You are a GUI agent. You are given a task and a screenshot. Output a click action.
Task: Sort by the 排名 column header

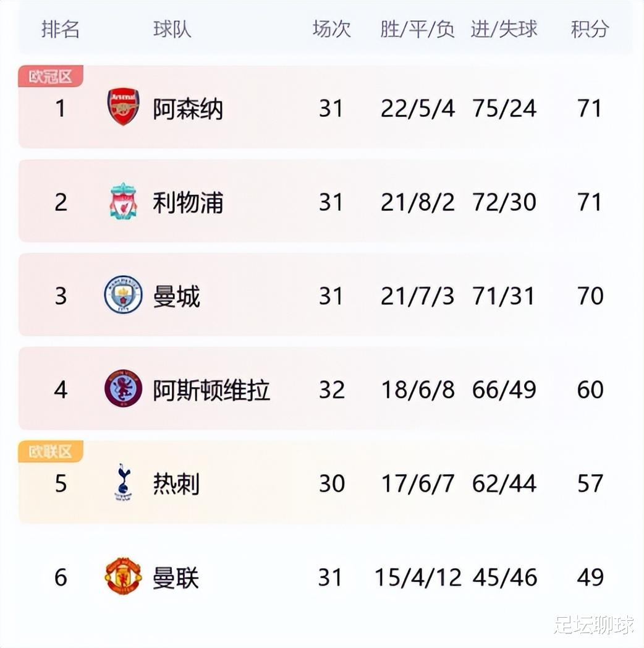[x=61, y=29]
